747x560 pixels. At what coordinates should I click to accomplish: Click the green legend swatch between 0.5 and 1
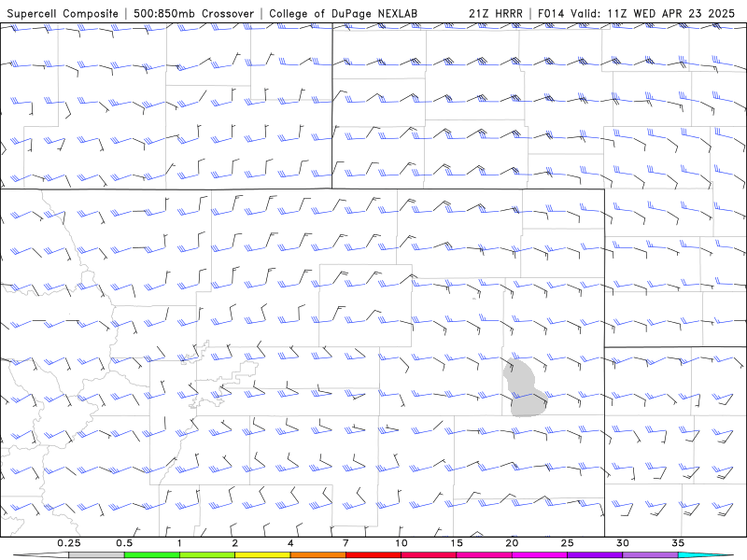click(152, 555)
